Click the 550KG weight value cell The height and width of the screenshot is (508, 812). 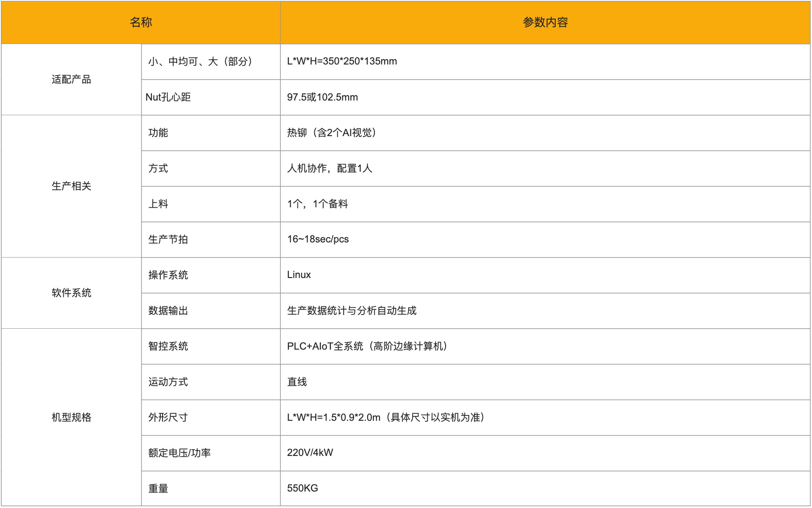302,488
